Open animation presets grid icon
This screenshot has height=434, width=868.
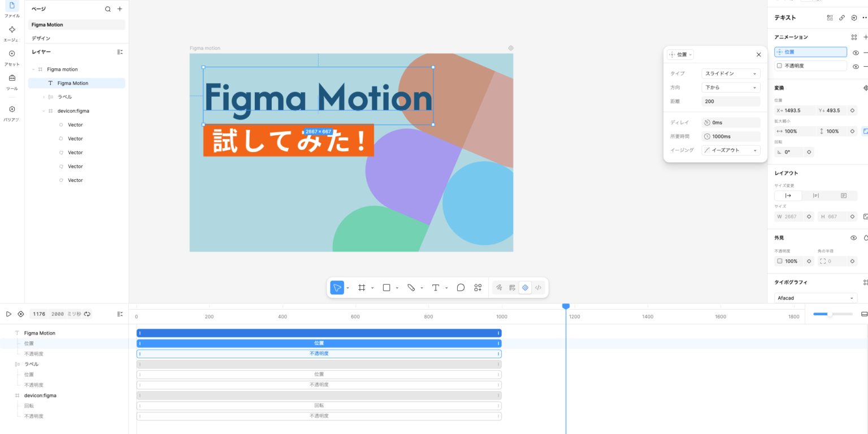click(x=854, y=37)
